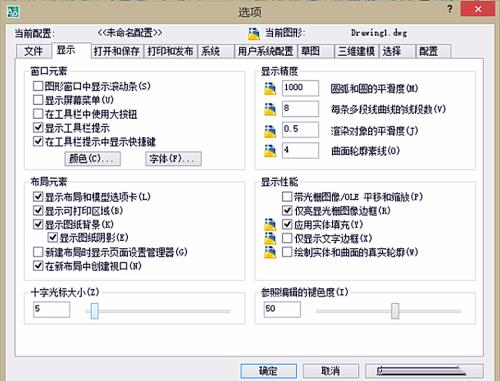Enable 绘制实体和曲面的真实轮廓 checkbox
Viewport: 500px width, 381px height.
(x=287, y=252)
